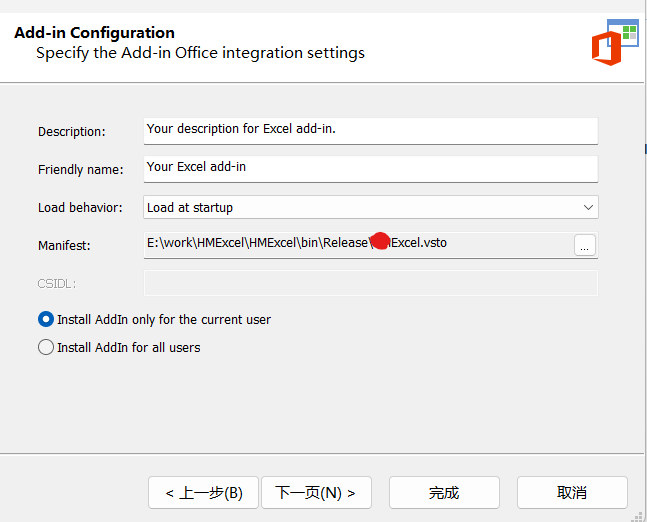
Task: Click the "Friendly name:" label
Action: pyautogui.click(x=81, y=170)
